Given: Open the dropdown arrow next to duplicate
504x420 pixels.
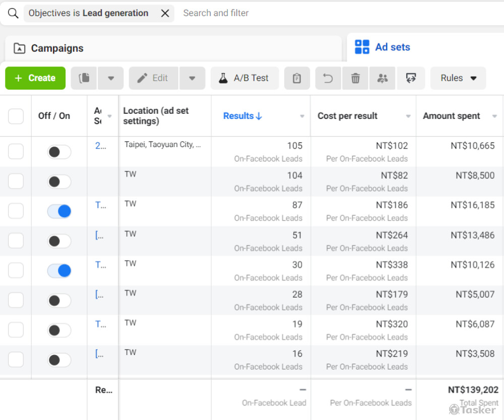Looking at the screenshot, I should (111, 78).
